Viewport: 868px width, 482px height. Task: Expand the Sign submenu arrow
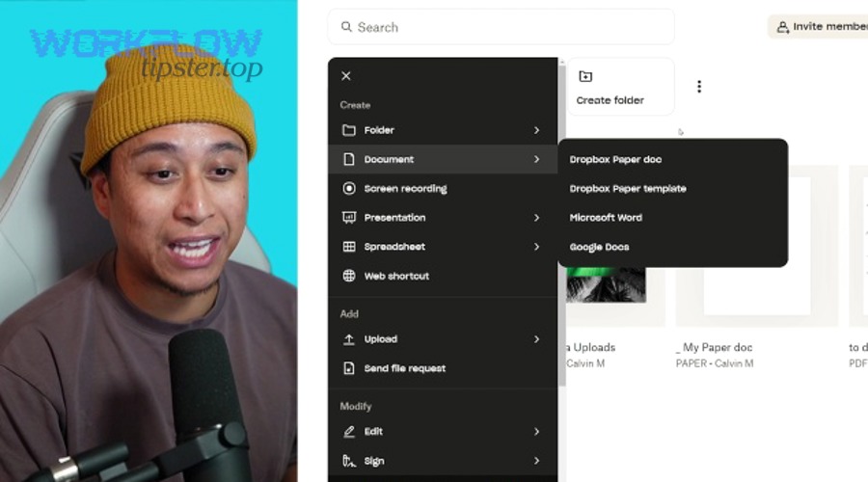536,461
